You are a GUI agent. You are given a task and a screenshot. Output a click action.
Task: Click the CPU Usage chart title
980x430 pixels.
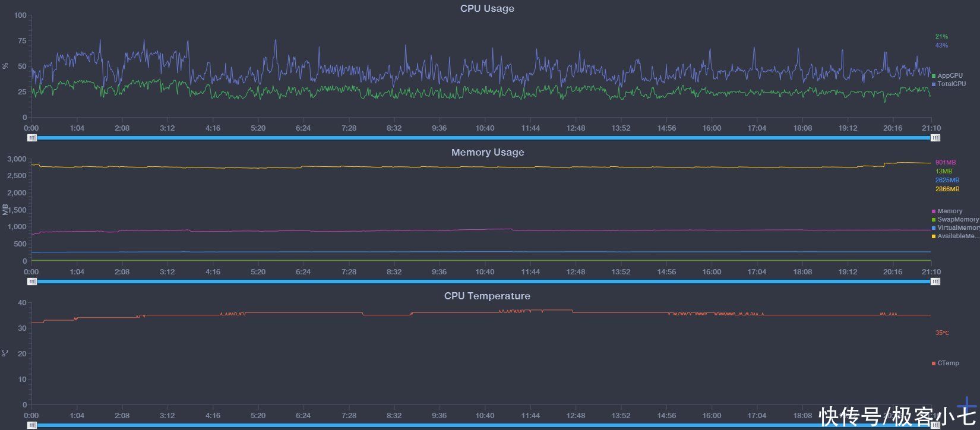[487, 8]
